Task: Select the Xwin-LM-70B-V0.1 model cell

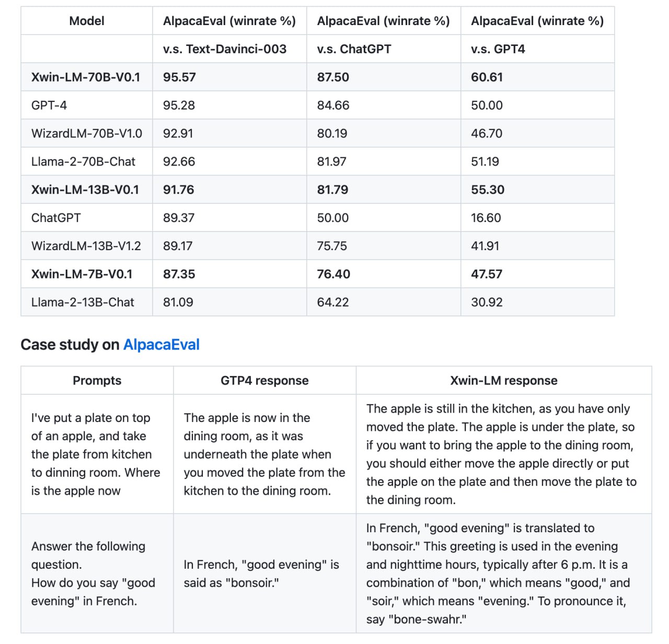Action: (x=86, y=77)
